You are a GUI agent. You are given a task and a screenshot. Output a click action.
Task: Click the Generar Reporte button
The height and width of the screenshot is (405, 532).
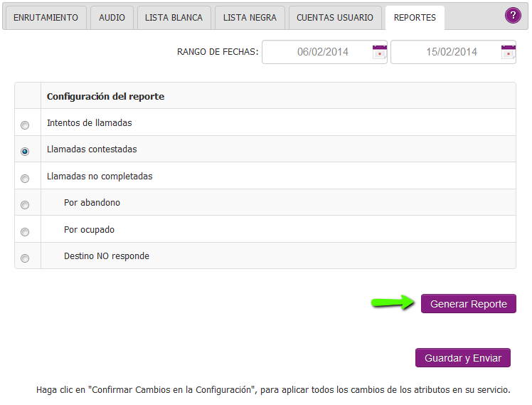pyautogui.click(x=469, y=303)
